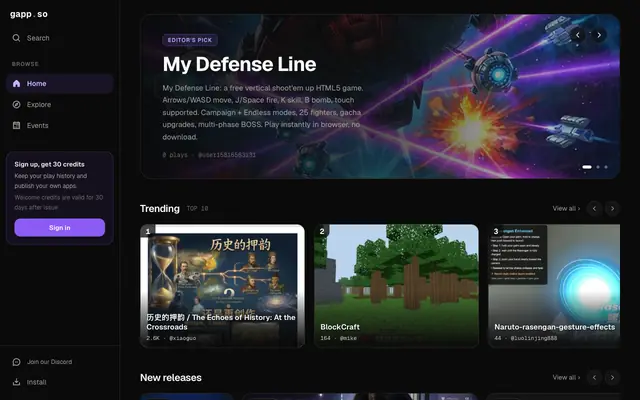Select Home in the sidebar
The width and height of the screenshot is (640, 400).
[x=60, y=84]
